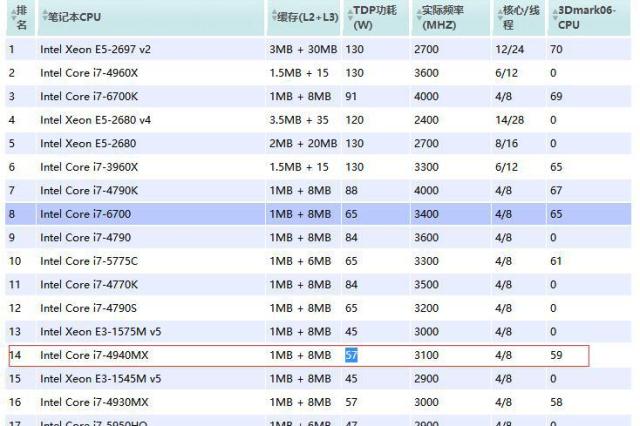Image resolution: width=640 pixels, height=426 pixels.
Task: Click the 3Dmark06 score 67
Action: [556, 191]
